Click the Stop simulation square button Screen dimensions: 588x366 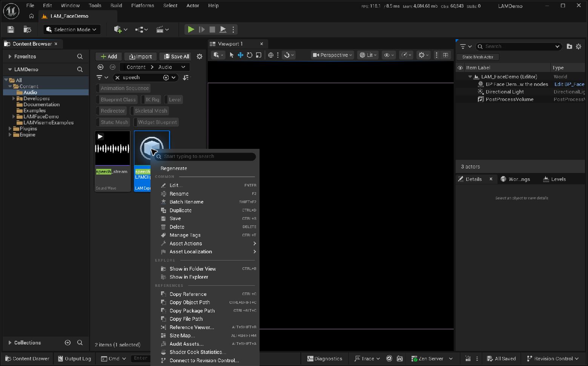(x=212, y=29)
